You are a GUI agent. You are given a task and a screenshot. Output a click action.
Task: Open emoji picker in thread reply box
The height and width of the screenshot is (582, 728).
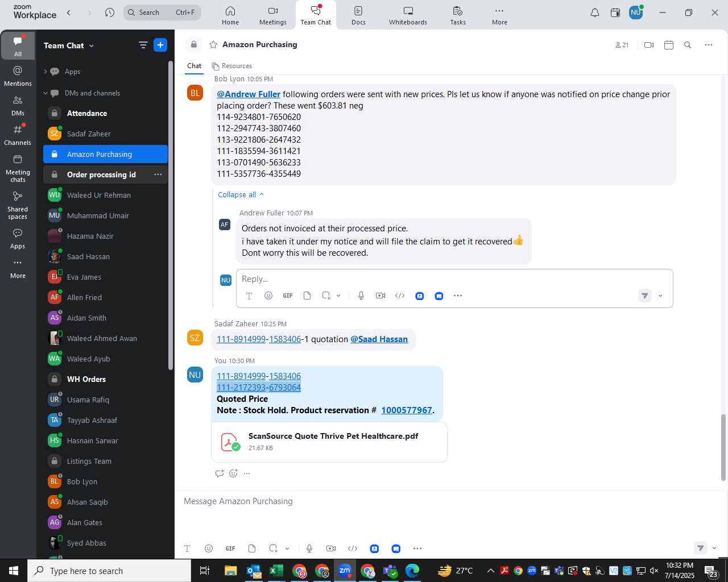pos(268,296)
